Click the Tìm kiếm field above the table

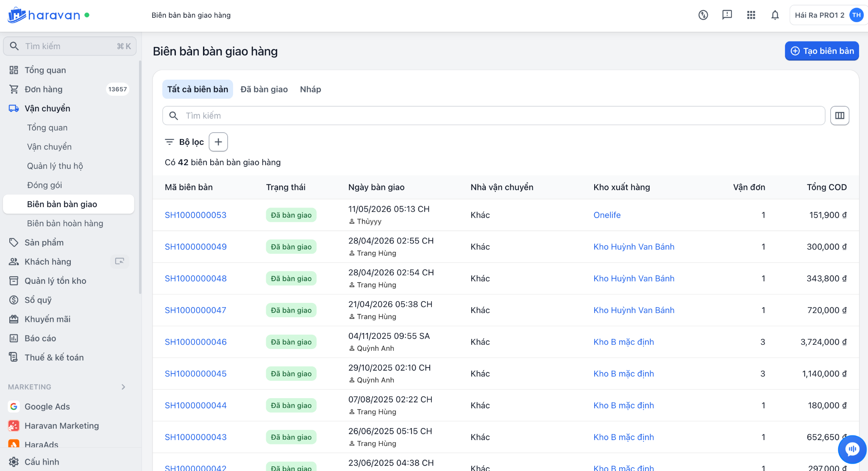click(x=494, y=116)
